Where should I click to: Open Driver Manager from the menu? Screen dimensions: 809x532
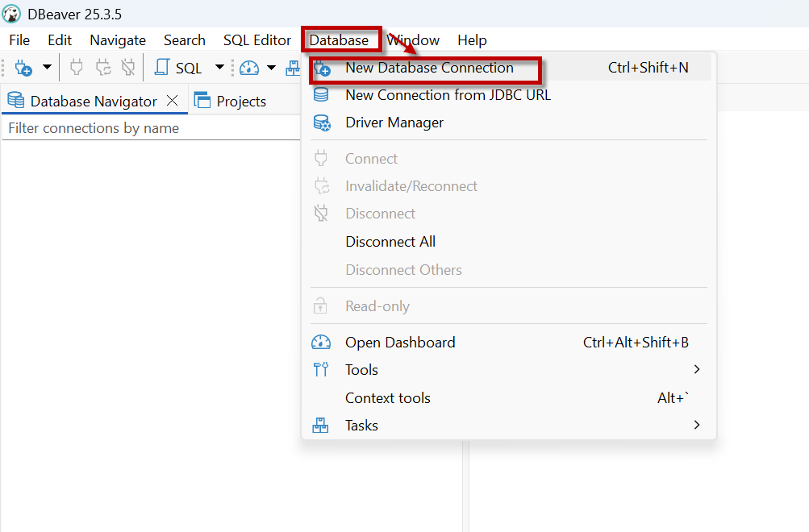point(394,123)
